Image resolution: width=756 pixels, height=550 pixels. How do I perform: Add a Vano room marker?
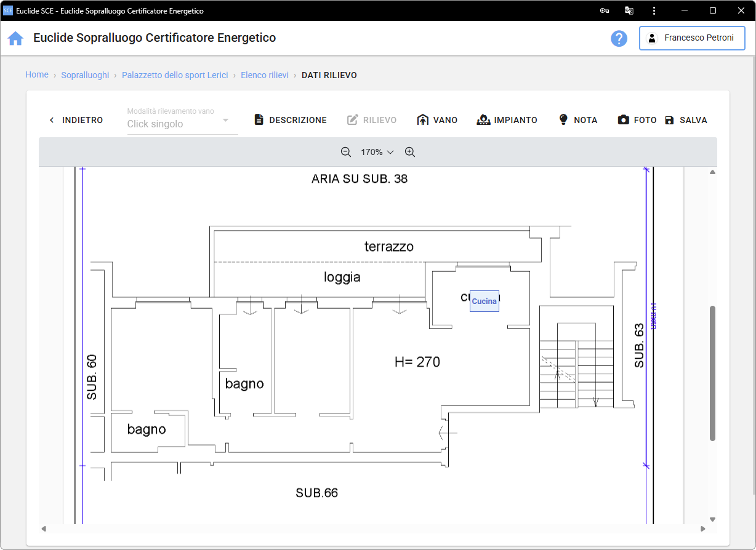(x=437, y=120)
